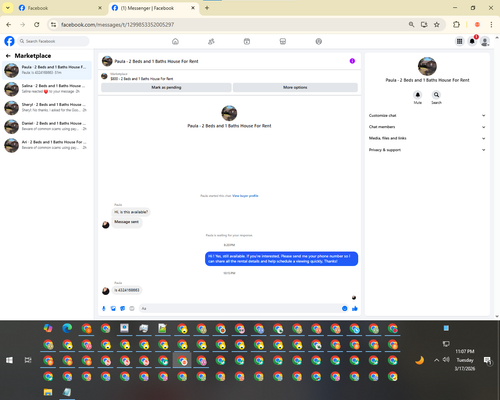The image size is (500, 400).
Task: Click the Facebook logo in the header
Action: point(9,41)
